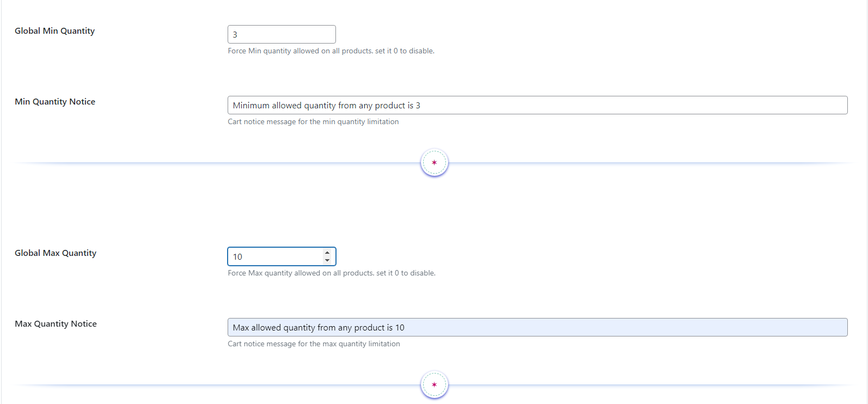The width and height of the screenshot is (868, 404).
Task: Click the star divider icon below Max Quantity Notice
Action: [434, 385]
